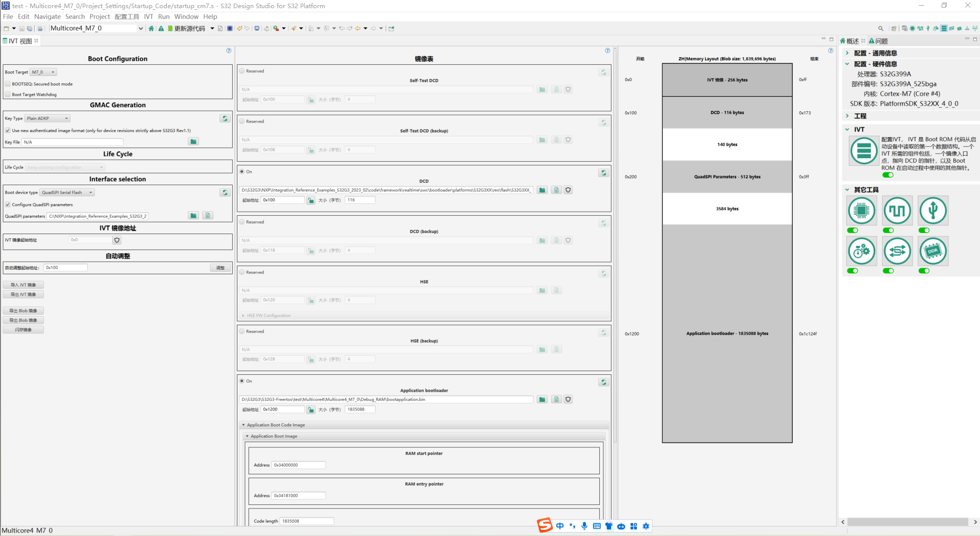Open the Navigate menu
This screenshot has width=980, height=536.
click(47, 16)
